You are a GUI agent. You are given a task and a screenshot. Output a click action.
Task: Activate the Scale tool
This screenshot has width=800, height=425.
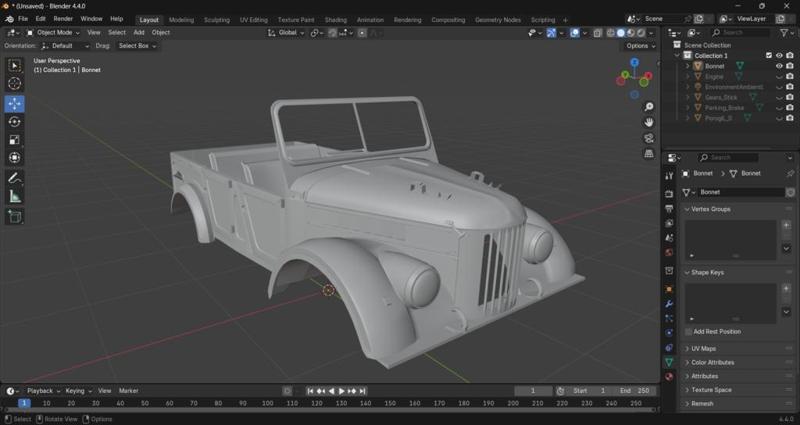click(14, 140)
